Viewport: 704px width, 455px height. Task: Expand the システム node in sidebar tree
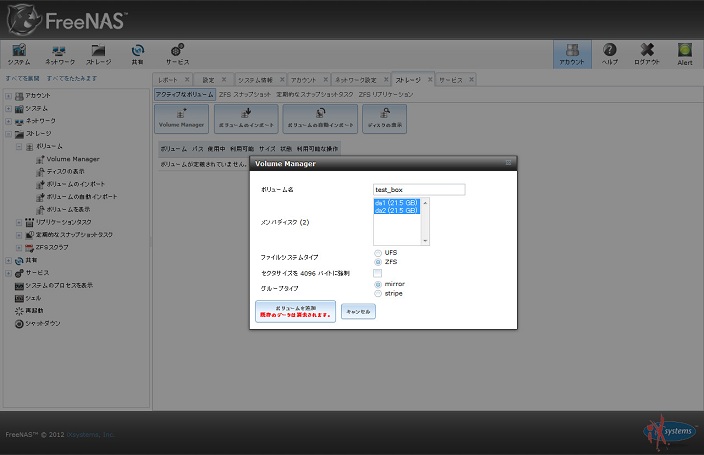(x=9, y=108)
